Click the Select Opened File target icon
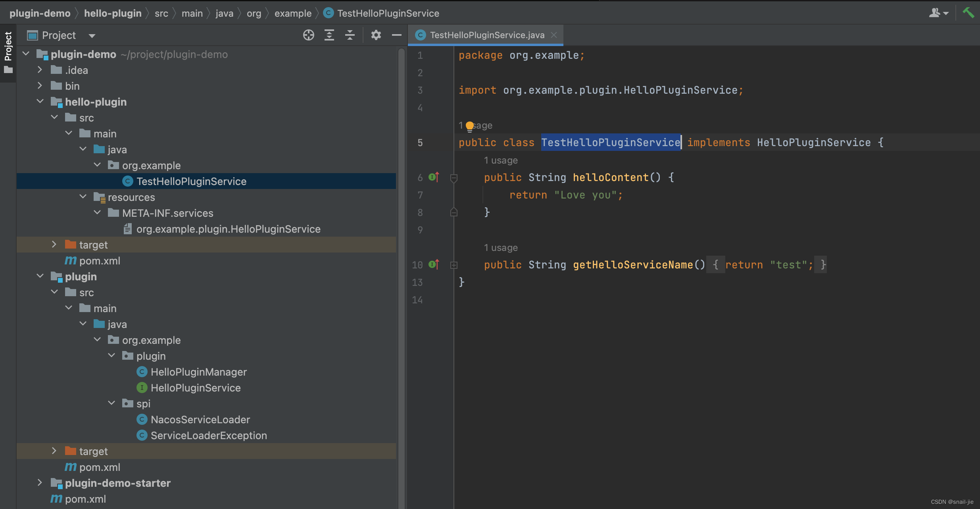Viewport: 980px width, 509px height. point(309,35)
